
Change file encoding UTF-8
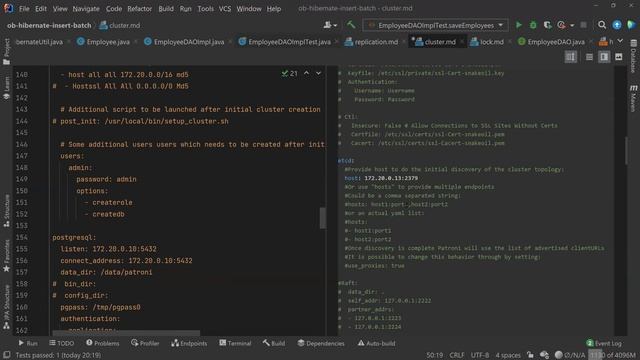pos(480,355)
